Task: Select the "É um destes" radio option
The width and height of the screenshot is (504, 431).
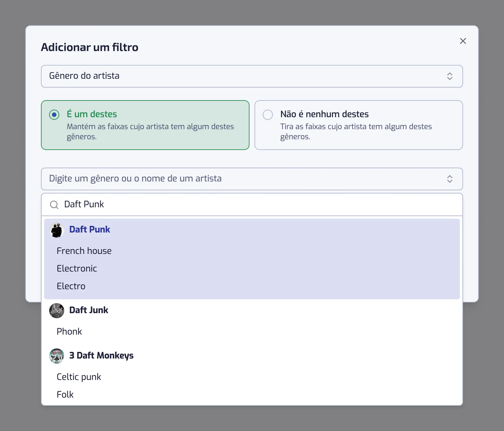Action: click(145, 125)
